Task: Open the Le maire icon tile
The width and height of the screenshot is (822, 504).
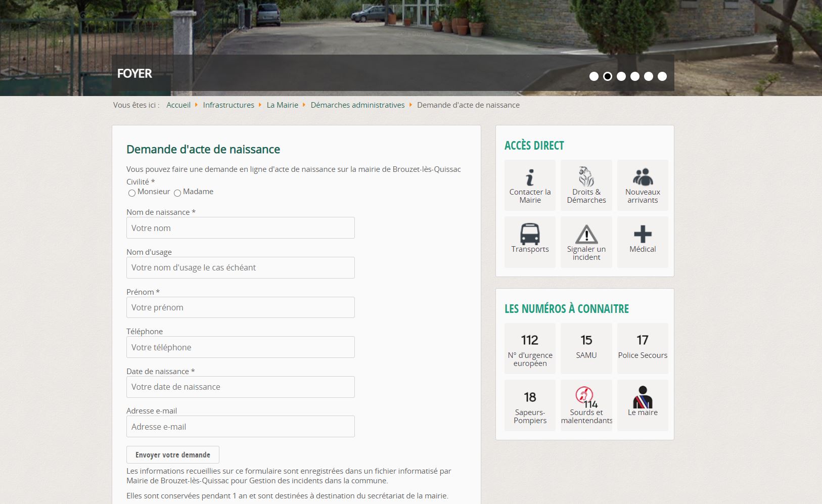Action: (x=643, y=405)
